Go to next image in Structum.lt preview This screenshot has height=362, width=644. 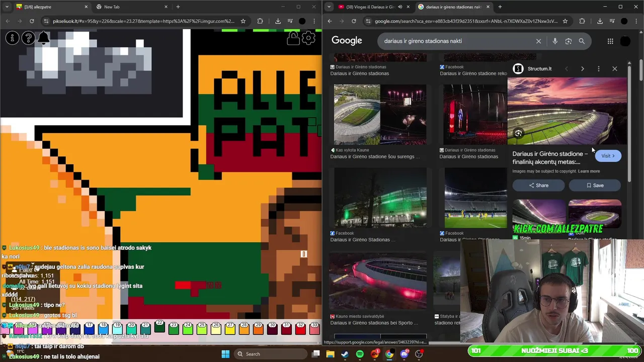pos(583,69)
